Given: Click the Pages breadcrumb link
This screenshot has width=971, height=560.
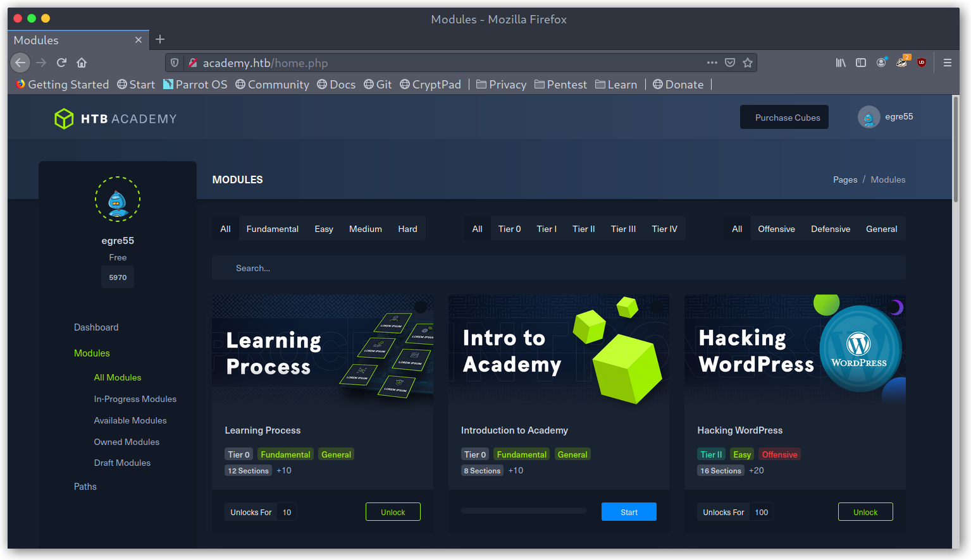Looking at the screenshot, I should coord(845,180).
